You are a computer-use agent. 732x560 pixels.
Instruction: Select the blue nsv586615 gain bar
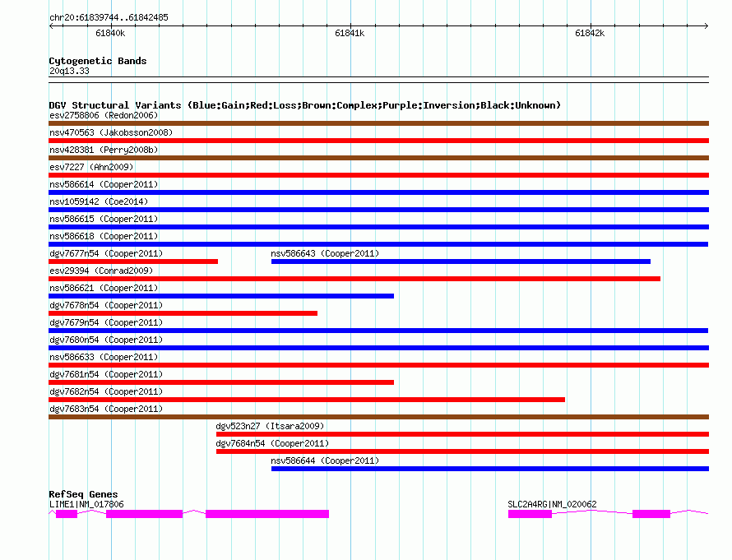click(378, 227)
